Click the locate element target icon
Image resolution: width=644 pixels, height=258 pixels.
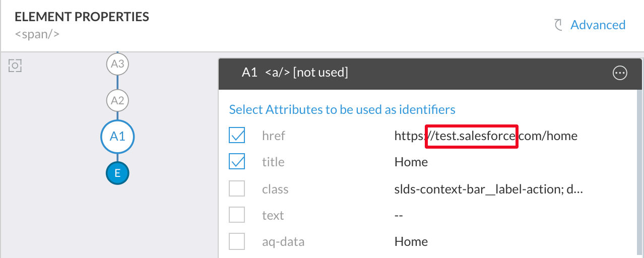coord(16,66)
